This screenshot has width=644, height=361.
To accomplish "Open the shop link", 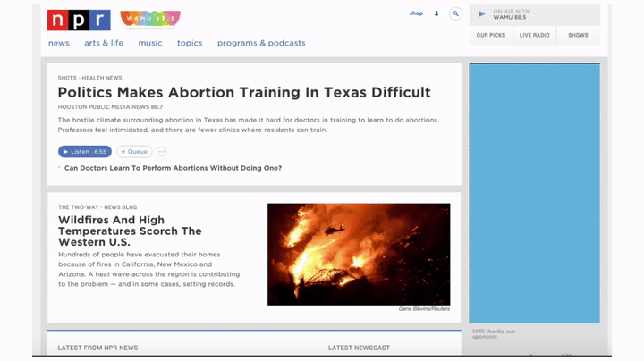I will click(x=416, y=13).
